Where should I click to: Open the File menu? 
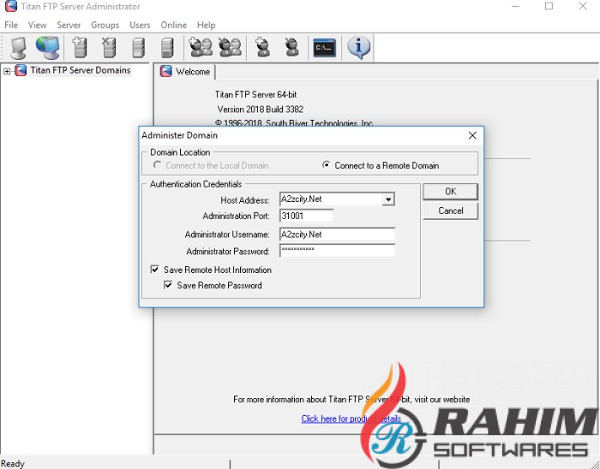(x=11, y=25)
